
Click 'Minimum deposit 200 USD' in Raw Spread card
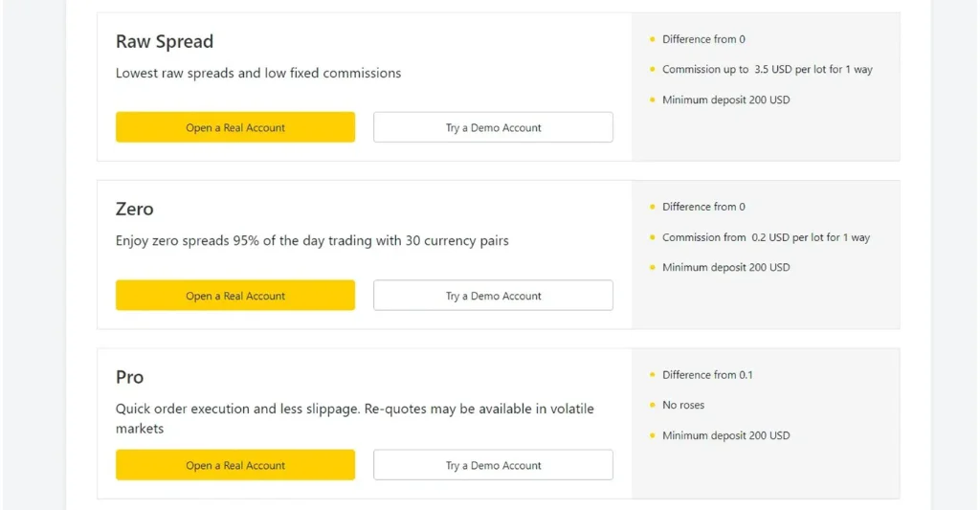tap(725, 100)
